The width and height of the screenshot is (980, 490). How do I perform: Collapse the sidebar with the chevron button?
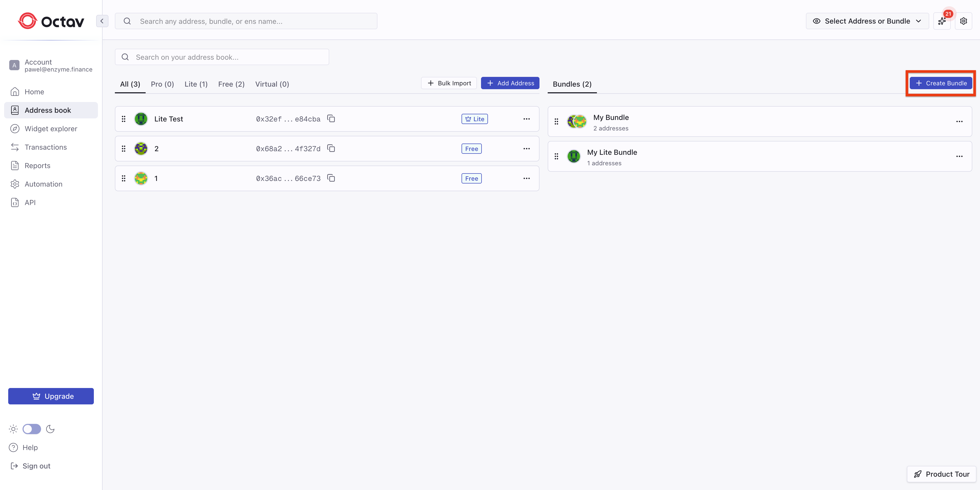coord(102,21)
